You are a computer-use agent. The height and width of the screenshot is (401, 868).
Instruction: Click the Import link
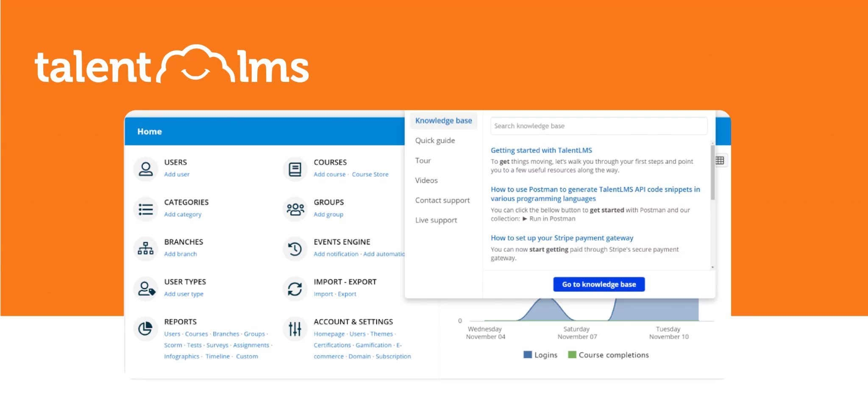point(323,294)
